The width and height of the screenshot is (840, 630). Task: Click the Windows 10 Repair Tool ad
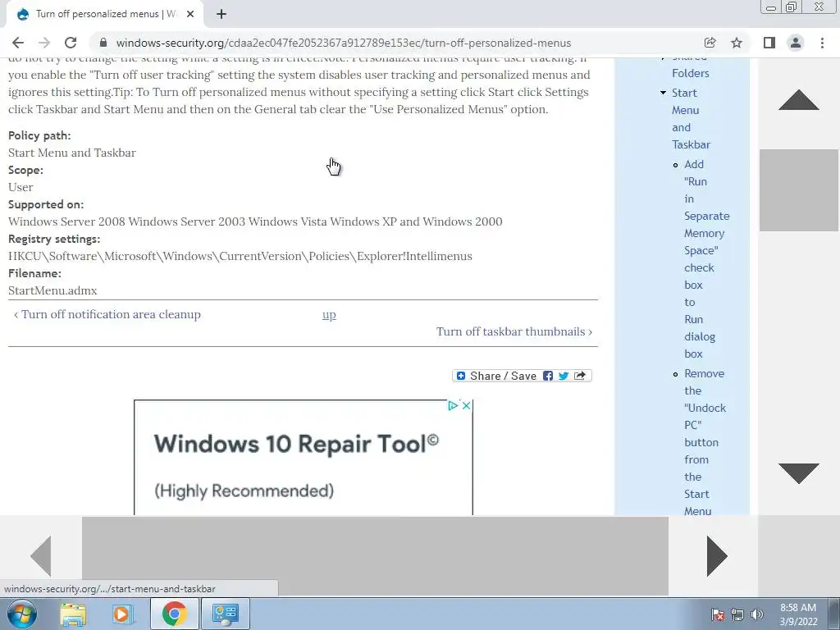[x=304, y=458]
